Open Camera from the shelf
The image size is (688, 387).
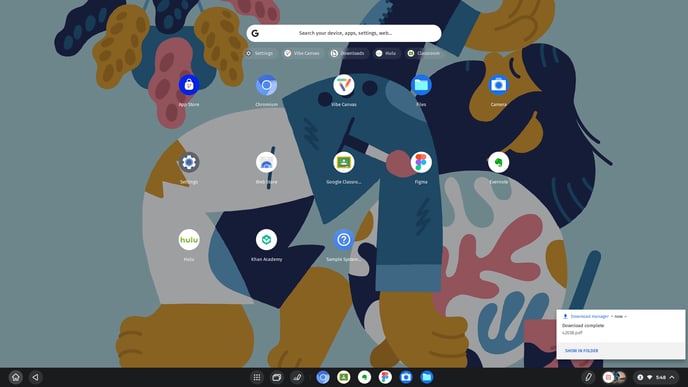(406, 377)
